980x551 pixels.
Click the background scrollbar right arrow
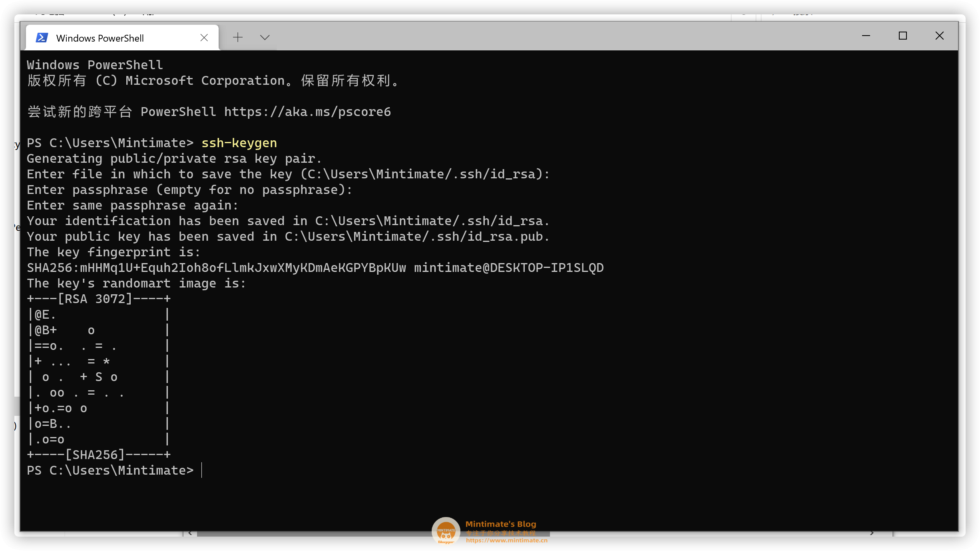[x=872, y=533]
